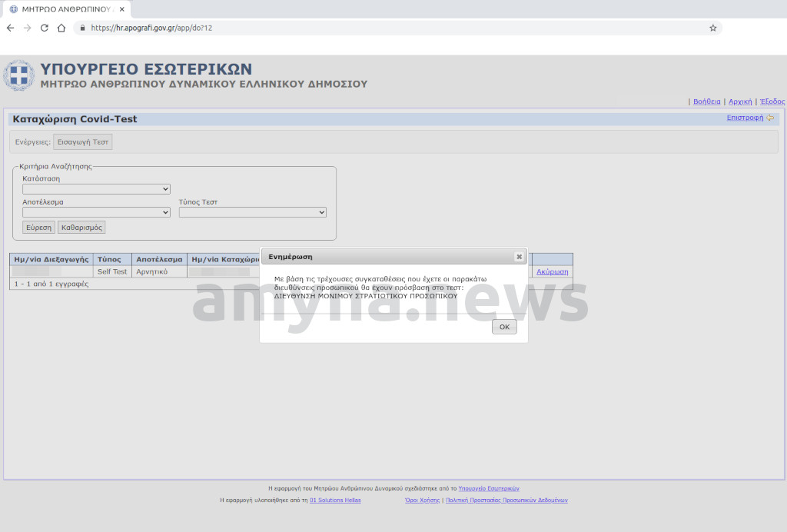
Task: Open the 01 Solutions Hellas link
Action: click(x=335, y=500)
